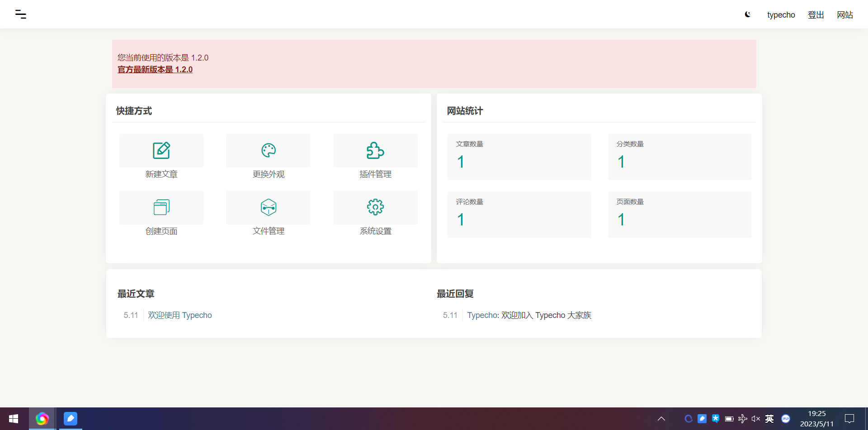
Task: Open the 系统设置 label link
Action: click(x=375, y=231)
